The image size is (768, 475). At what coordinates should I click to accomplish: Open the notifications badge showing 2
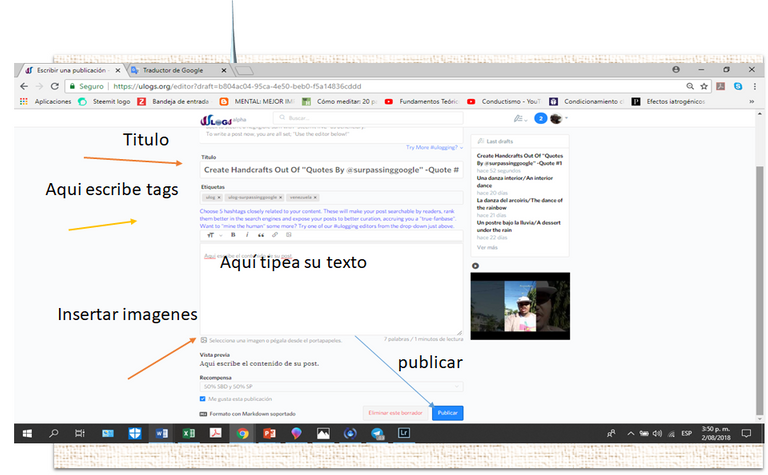[541, 119]
